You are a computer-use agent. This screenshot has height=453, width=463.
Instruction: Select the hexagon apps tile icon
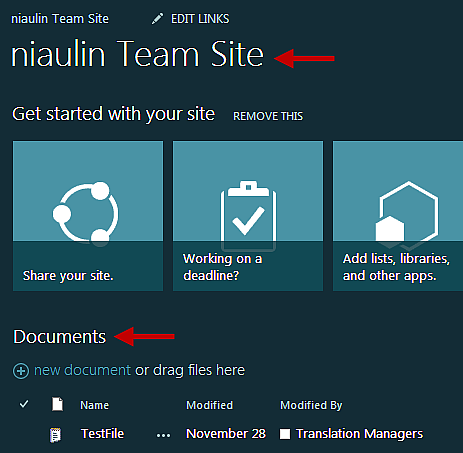click(407, 216)
